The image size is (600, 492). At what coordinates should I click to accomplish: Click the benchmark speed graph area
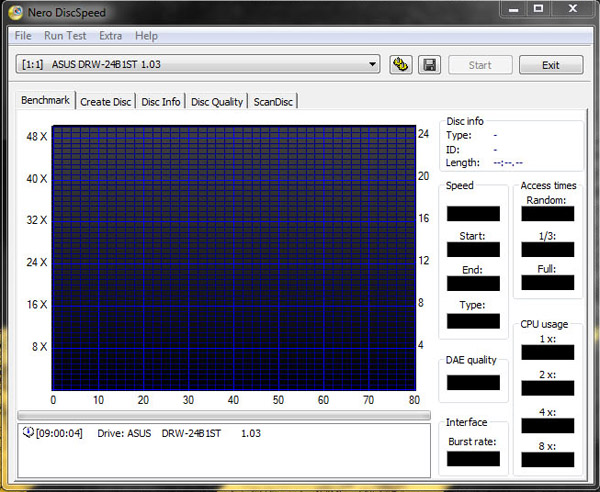(x=234, y=258)
